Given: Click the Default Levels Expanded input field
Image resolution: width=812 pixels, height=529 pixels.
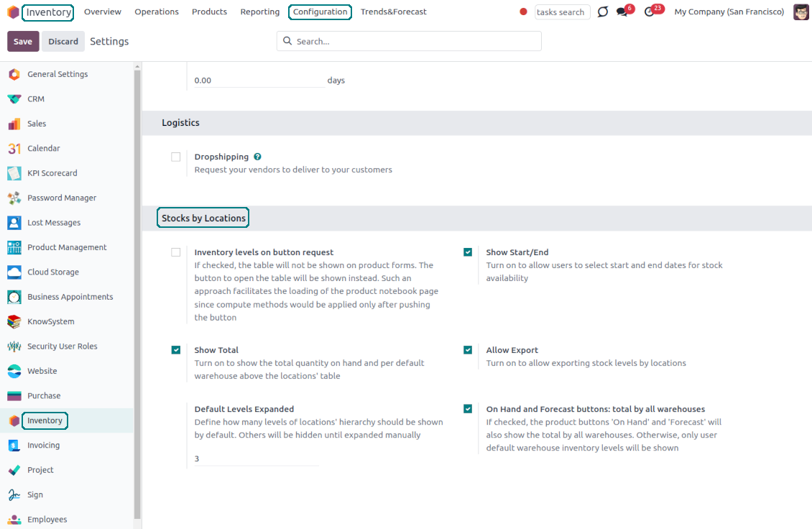Looking at the screenshot, I should (256, 459).
